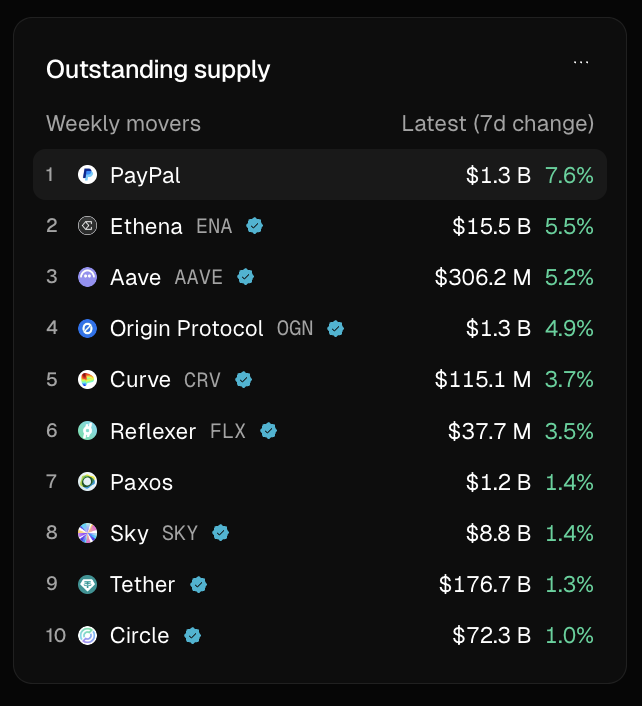Image resolution: width=642 pixels, height=706 pixels.
Task: Click the Paxos logo icon
Action: pyautogui.click(x=87, y=482)
